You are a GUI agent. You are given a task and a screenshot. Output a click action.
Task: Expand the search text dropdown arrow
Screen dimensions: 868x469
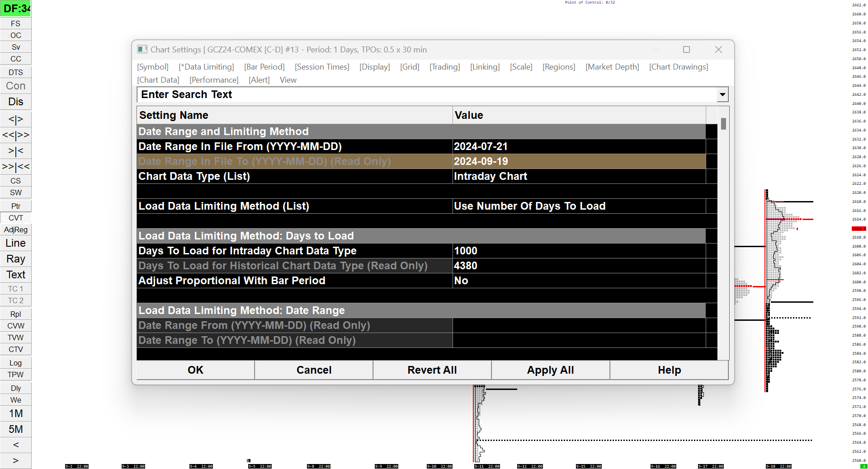(722, 94)
